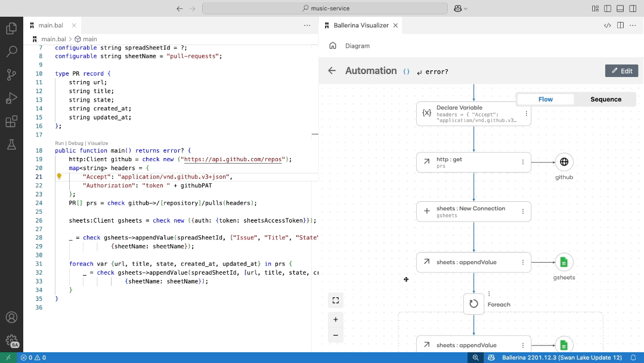Click the main function breadcrumb item
This screenshot has width=644, height=363.
(x=90, y=39)
